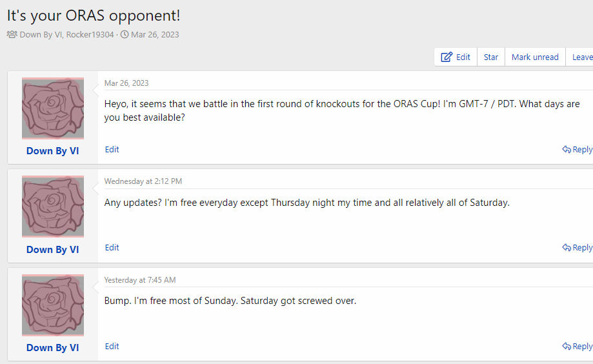The height and width of the screenshot is (364, 593).
Task: Open Rocker19304 in the participants list
Action: pyautogui.click(x=90, y=35)
